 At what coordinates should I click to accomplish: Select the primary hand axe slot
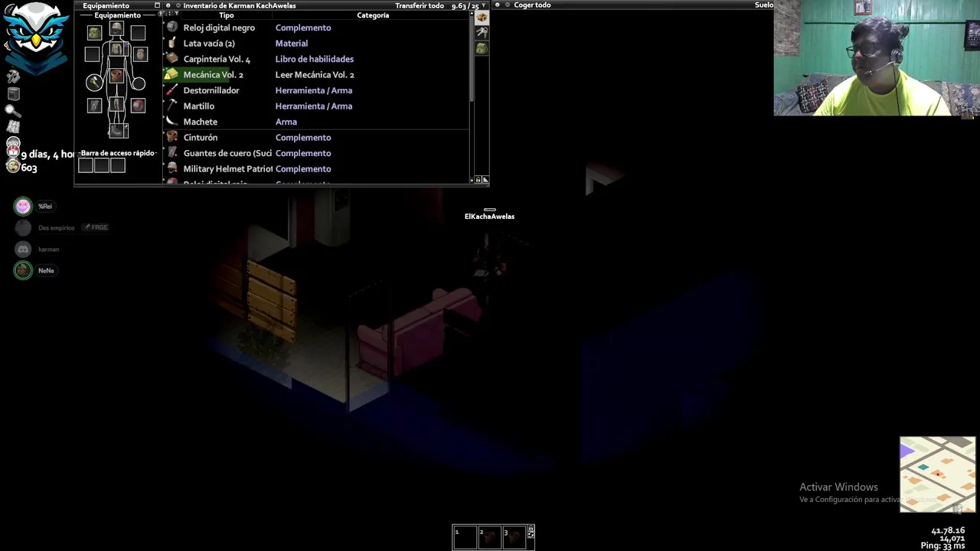click(x=94, y=82)
